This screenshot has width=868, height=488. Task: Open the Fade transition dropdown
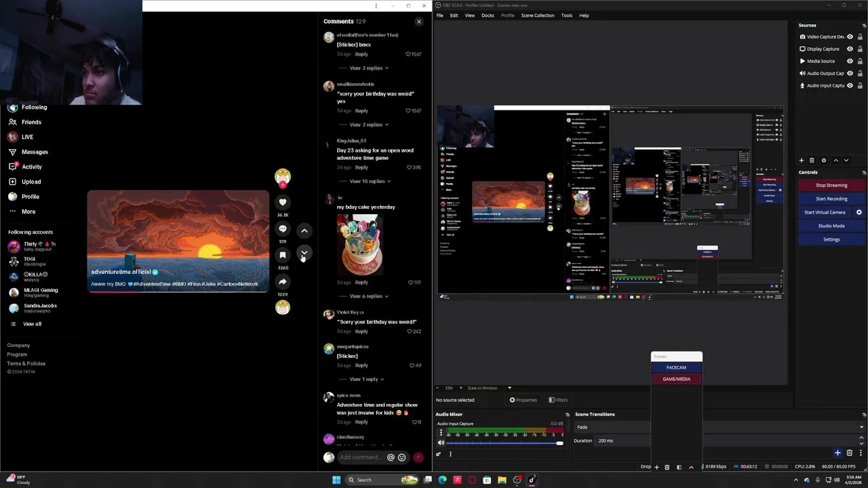720,427
